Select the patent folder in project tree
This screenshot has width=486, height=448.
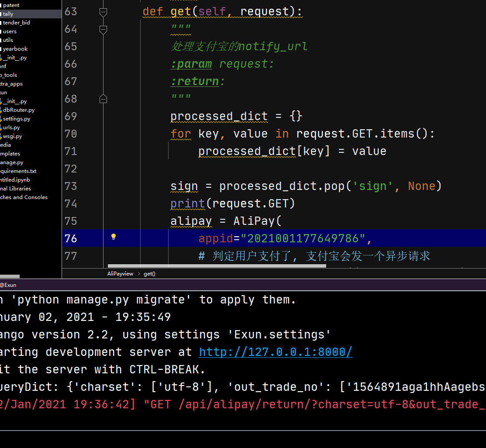[11, 5]
